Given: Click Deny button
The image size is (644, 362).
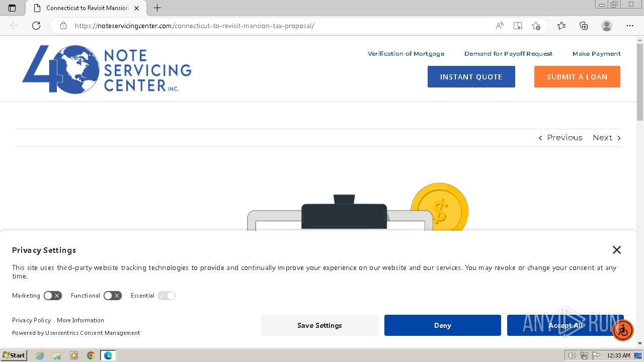Looking at the screenshot, I should pyautogui.click(x=443, y=325).
